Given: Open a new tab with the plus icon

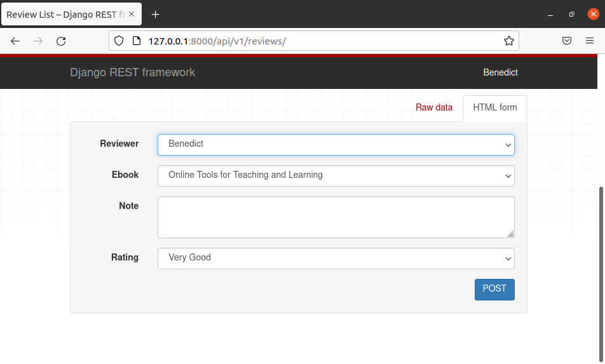Looking at the screenshot, I should pos(155,15).
